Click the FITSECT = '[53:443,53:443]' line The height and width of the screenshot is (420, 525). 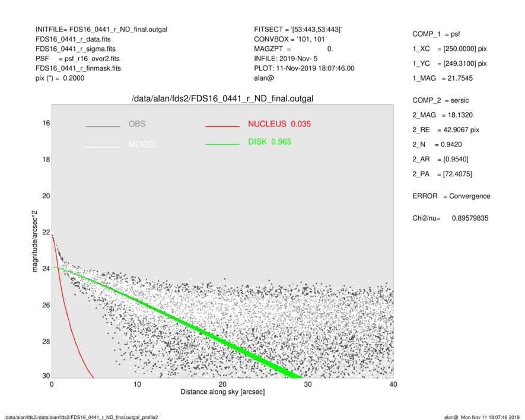click(x=298, y=30)
